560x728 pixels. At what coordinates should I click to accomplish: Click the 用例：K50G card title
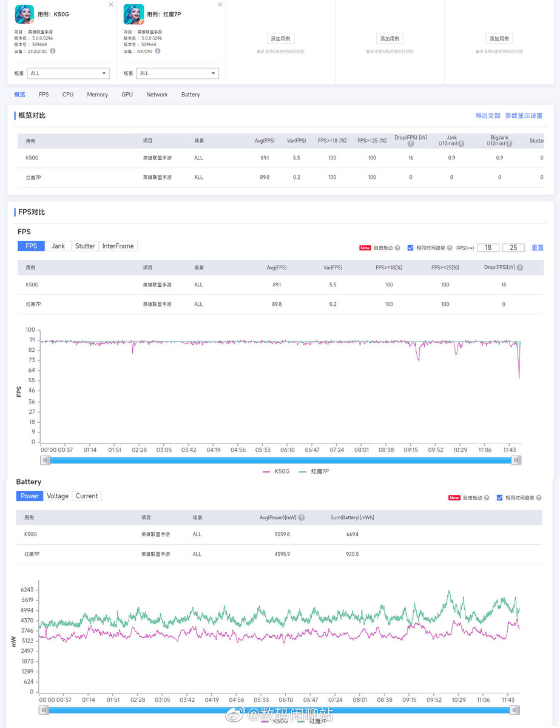53,14
